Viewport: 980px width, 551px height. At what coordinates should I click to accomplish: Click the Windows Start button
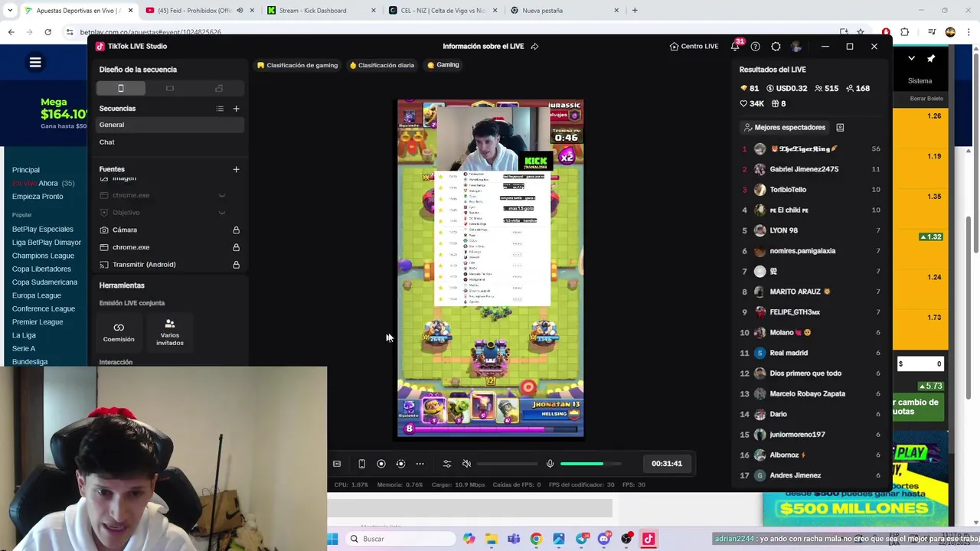click(x=332, y=539)
